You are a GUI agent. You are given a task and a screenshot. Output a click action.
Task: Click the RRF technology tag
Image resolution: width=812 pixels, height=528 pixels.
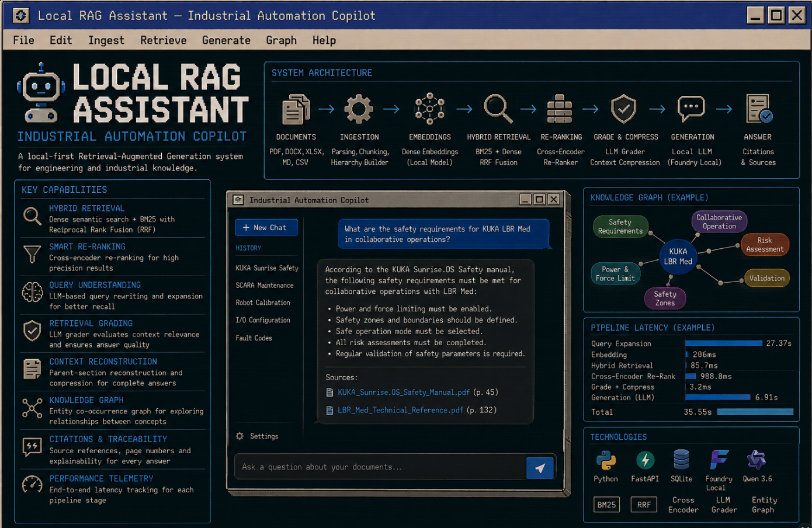(644, 505)
